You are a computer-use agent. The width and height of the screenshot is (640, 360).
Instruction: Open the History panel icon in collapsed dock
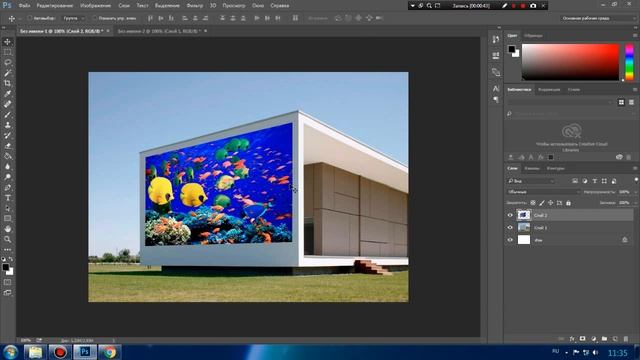496,40
